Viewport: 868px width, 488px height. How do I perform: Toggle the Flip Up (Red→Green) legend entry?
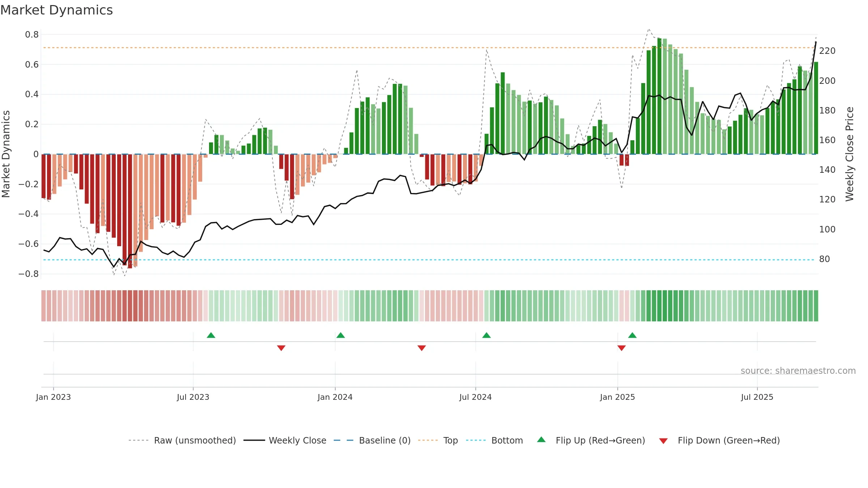pyautogui.click(x=591, y=440)
